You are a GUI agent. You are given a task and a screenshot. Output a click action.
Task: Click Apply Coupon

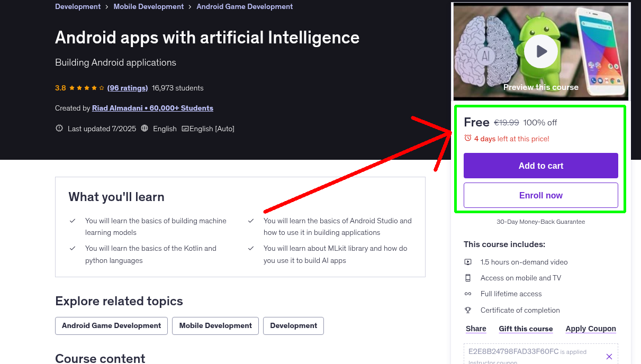click(590, 329)
